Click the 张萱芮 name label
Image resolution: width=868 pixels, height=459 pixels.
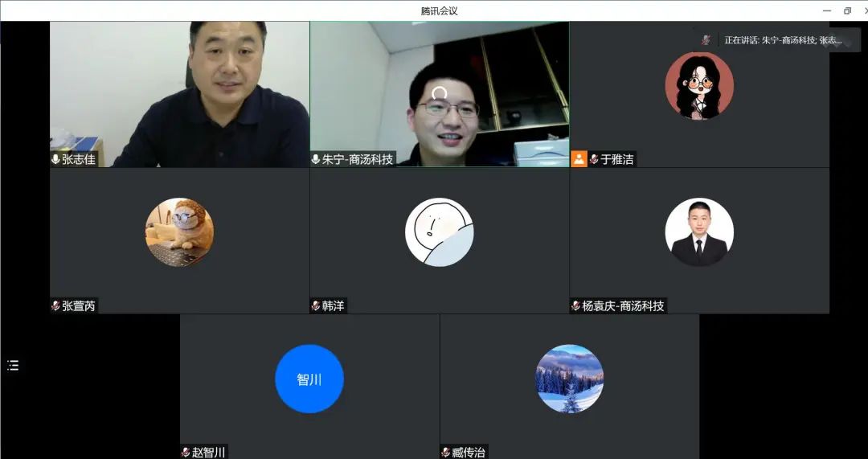pyautogui.click(x=79, y=305)
